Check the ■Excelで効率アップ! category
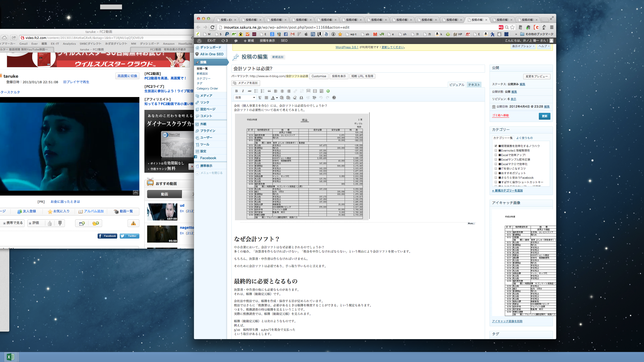 click(x=496, y=155)
